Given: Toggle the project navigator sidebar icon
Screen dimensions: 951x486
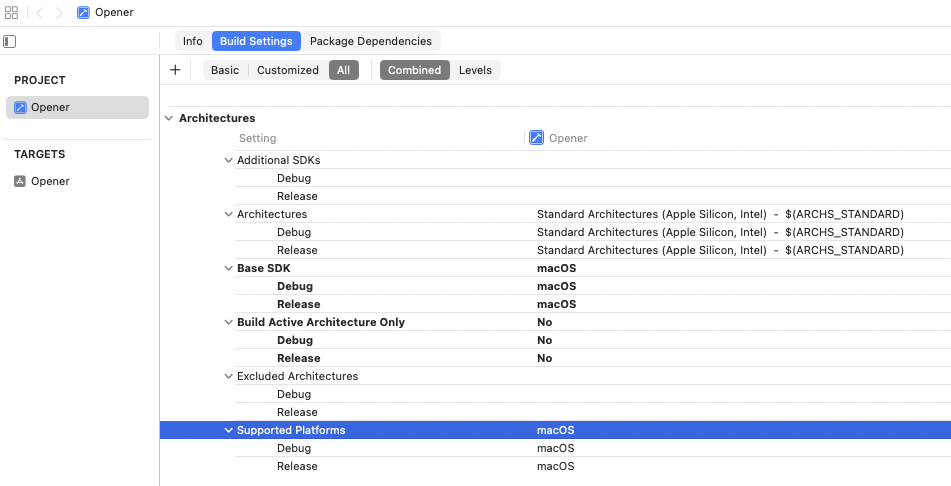Looking at the screenshot, I should coord(10,42).
